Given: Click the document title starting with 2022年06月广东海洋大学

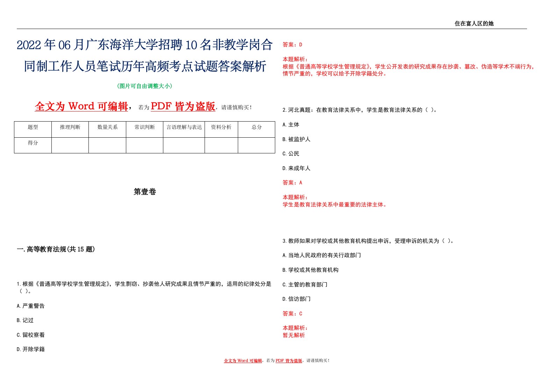Looking at the screenshot, I should click(145, 55).
